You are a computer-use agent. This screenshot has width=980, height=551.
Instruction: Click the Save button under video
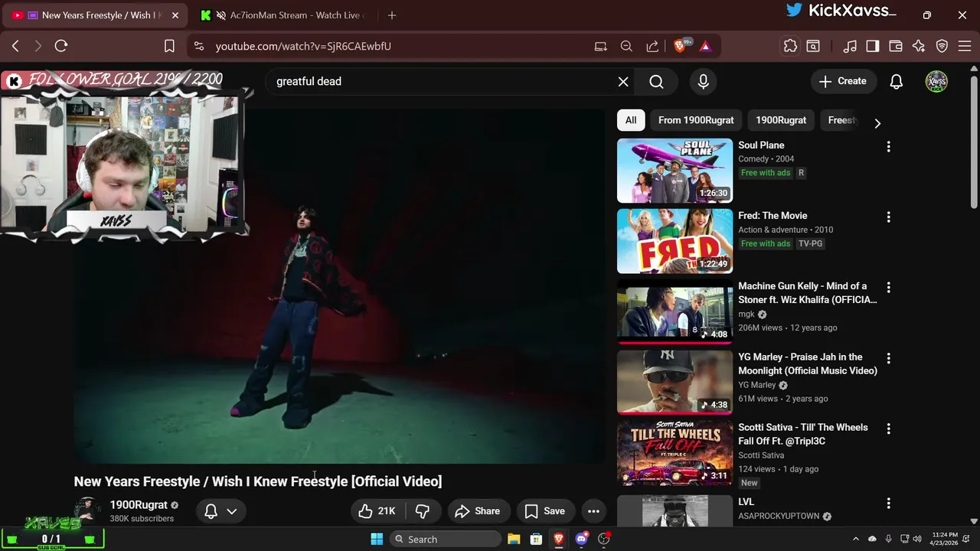[545, 511]
